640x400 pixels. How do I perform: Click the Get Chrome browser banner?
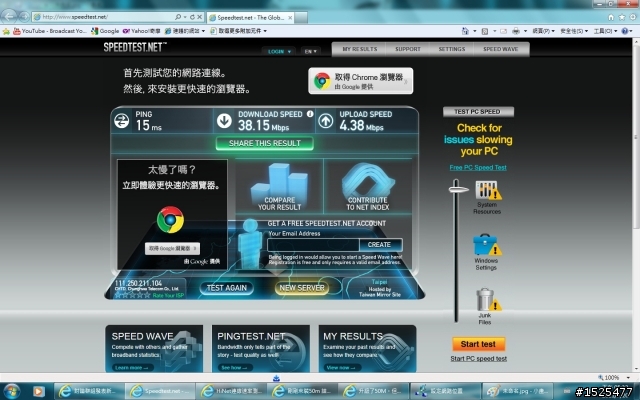(360, 81)
